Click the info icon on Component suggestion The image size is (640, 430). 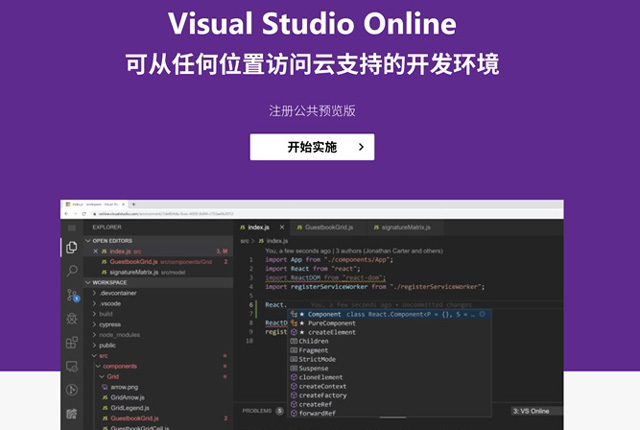pyautogui.click(x=482, y=314)
